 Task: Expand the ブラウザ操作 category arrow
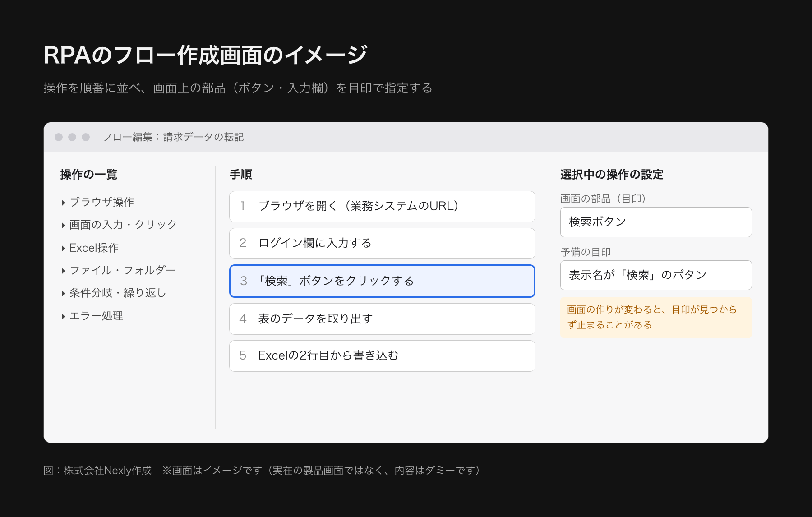coord(63,203)
